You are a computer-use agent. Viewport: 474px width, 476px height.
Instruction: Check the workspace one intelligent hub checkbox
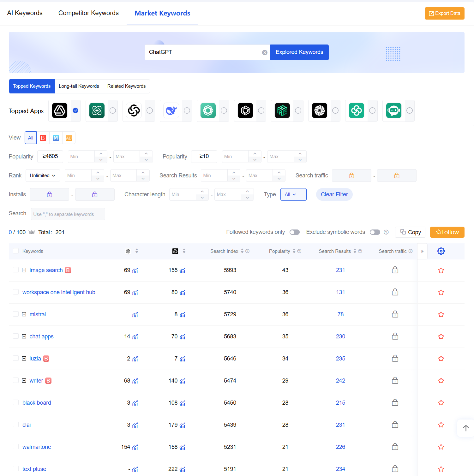[16, 292]
